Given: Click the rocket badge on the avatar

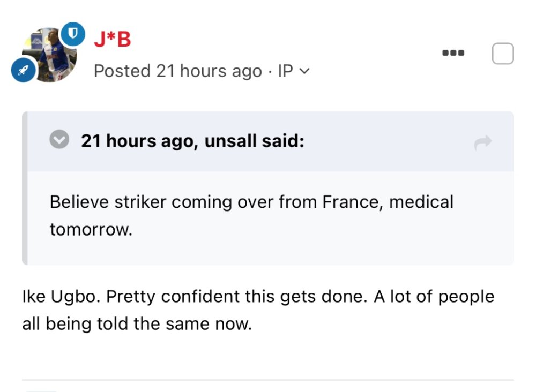Looking at the screenshot, I should click(24, 71).
